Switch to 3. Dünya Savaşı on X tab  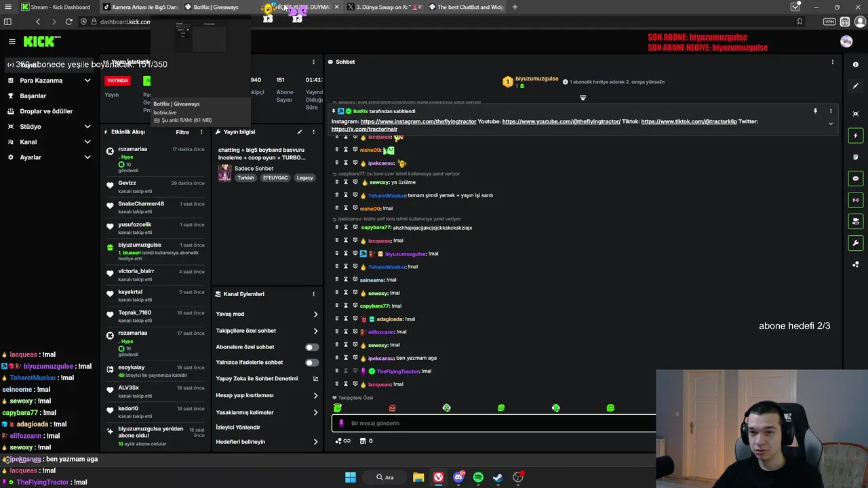coord(384,7)
